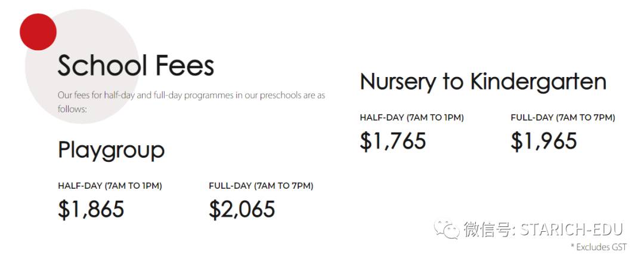644x258 pixels.
Task: Select the $1,965 Nursery full-day fee
Action: 544,141
